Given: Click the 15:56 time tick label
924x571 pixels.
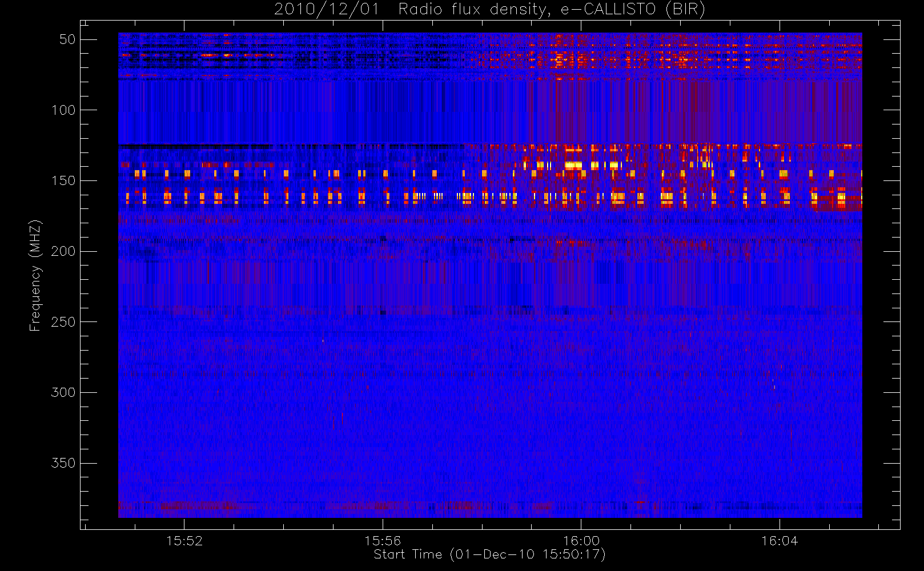Looking at the screenshot, I should coord(383,541).
